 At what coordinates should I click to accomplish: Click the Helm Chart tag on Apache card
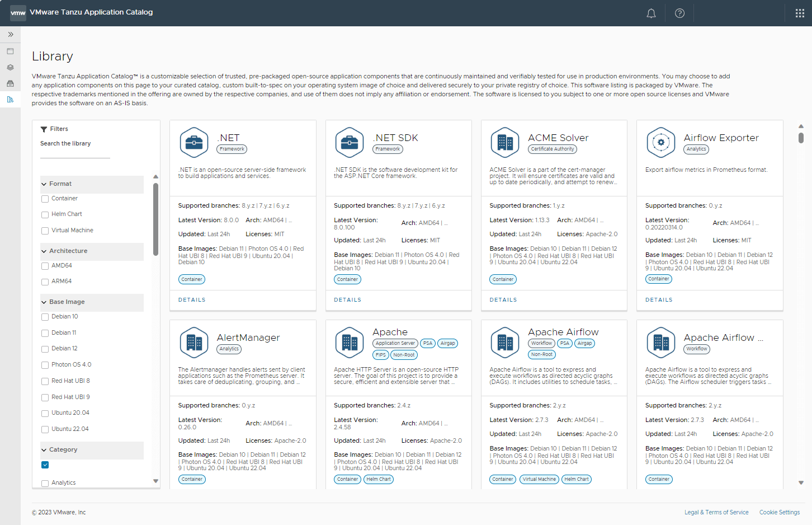tap(379, 479)
